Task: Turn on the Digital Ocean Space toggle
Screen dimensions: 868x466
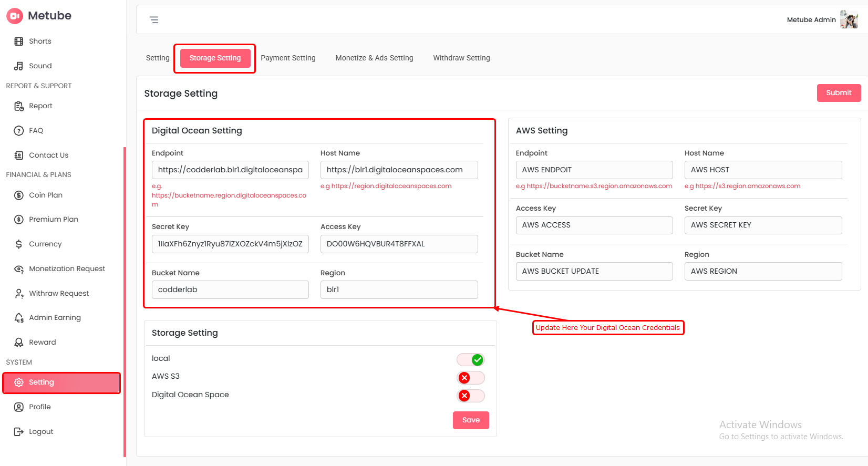Action: click(x=471, y=396)
